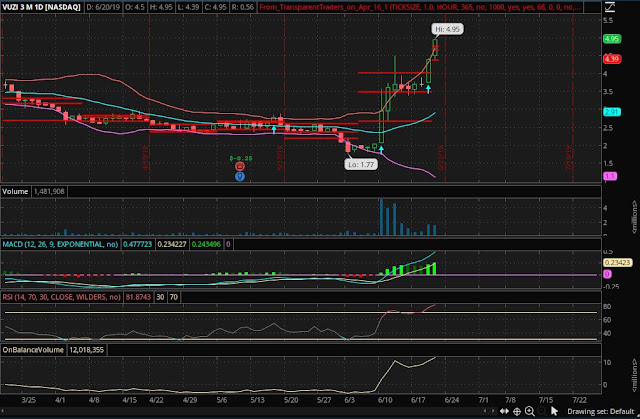Select the pointer cursor drawing tool
This screenshot has width=640, height=419.
coord(554,411)
